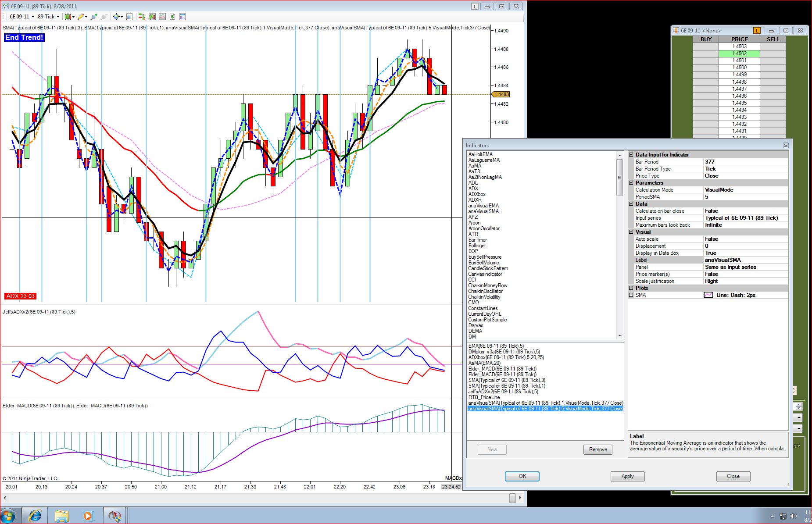
Task: Toggle the Auto scale False value
Action: click(745, 239)
